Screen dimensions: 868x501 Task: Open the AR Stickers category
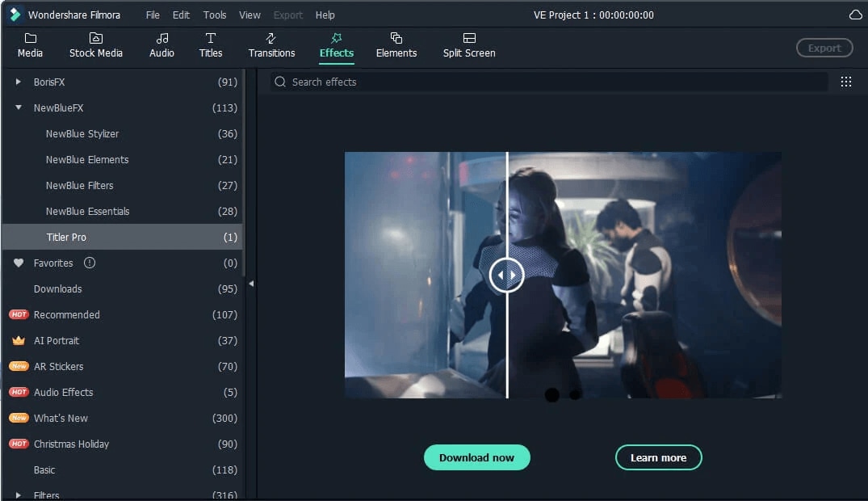point(122,366)
